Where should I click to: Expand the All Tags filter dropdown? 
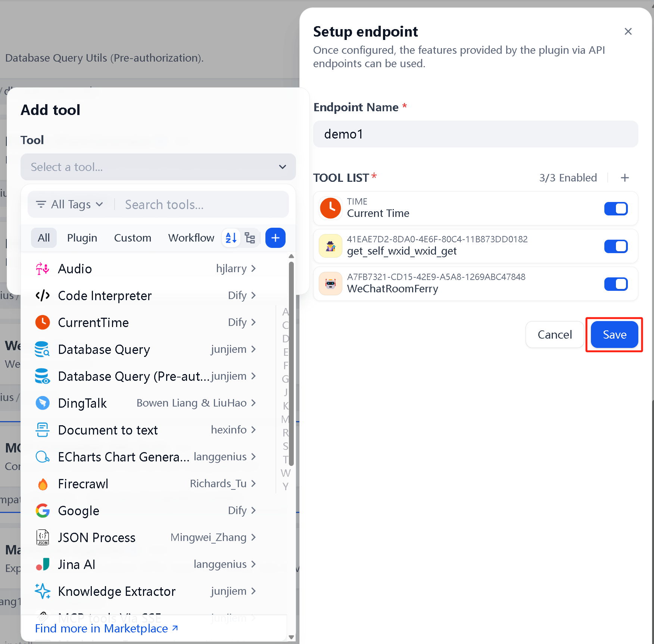69,205
